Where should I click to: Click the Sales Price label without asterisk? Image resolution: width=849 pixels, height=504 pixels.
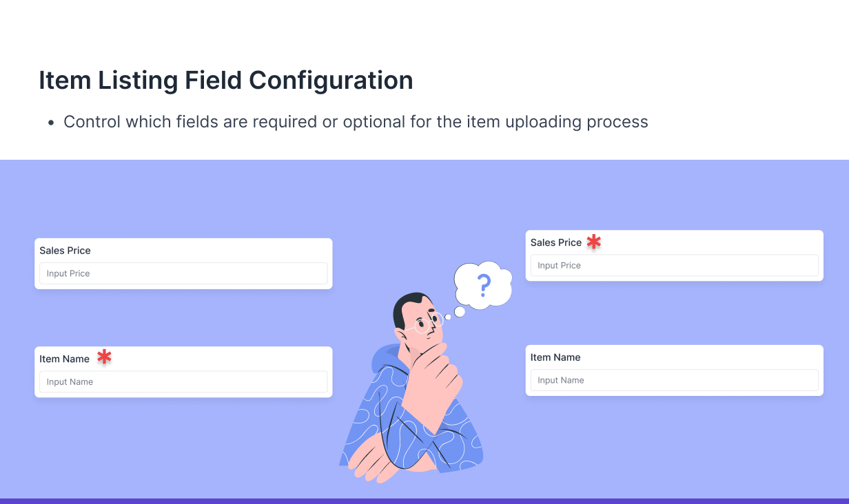click(x=65, y=251)
